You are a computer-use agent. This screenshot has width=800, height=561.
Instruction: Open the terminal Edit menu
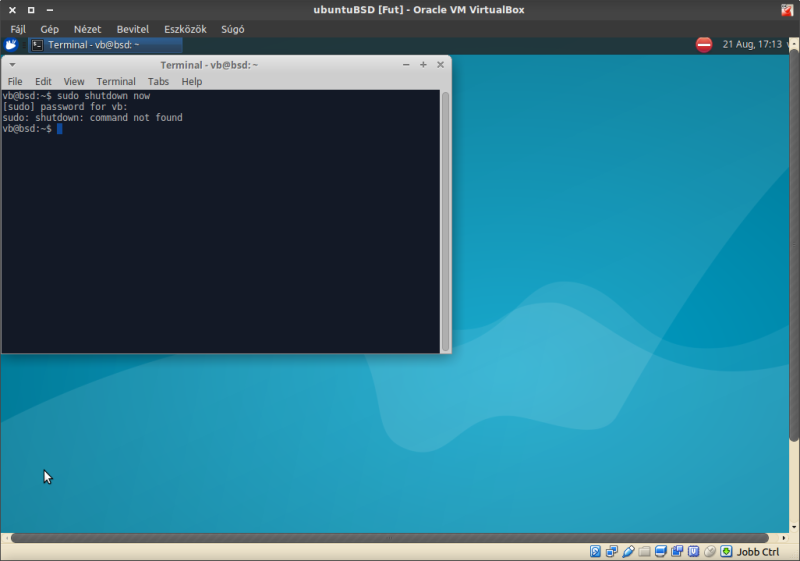click(43, 82)
